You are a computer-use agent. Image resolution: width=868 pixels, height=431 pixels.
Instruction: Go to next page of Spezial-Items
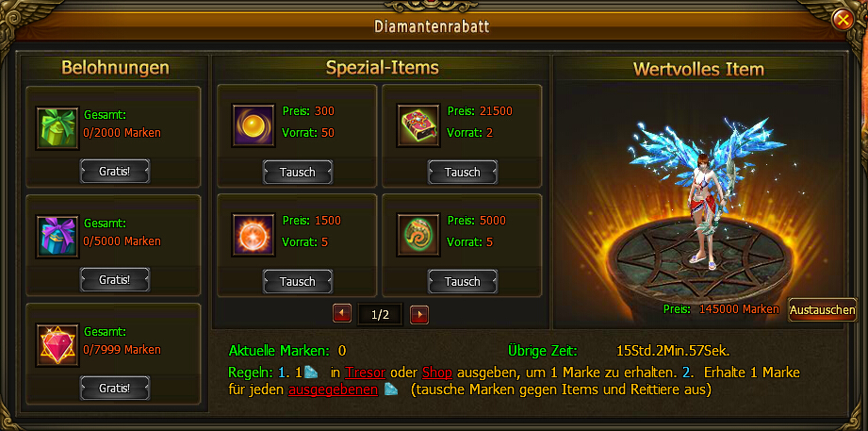(x=419, y=315)
